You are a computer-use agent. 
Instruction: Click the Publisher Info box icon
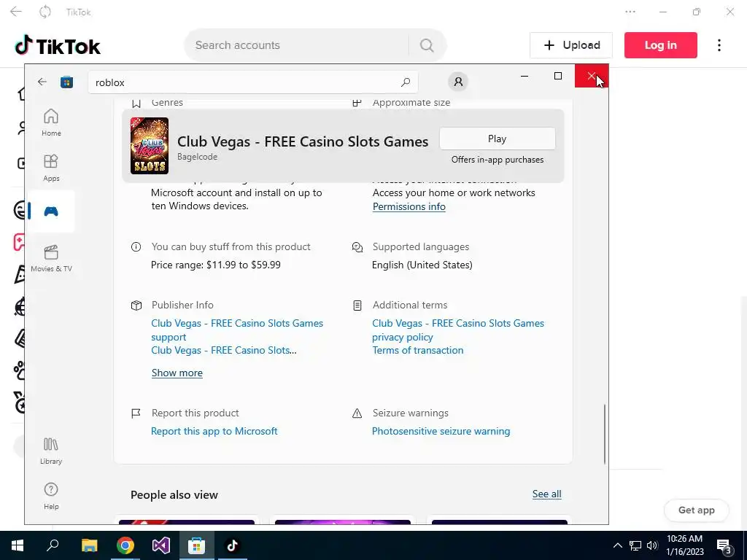click(x=136, y=306)
